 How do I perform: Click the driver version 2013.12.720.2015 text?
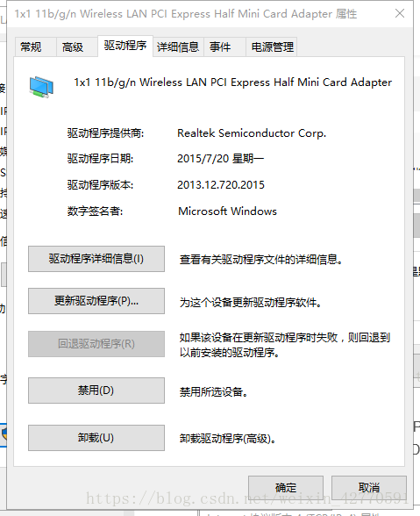coord(221,185)
